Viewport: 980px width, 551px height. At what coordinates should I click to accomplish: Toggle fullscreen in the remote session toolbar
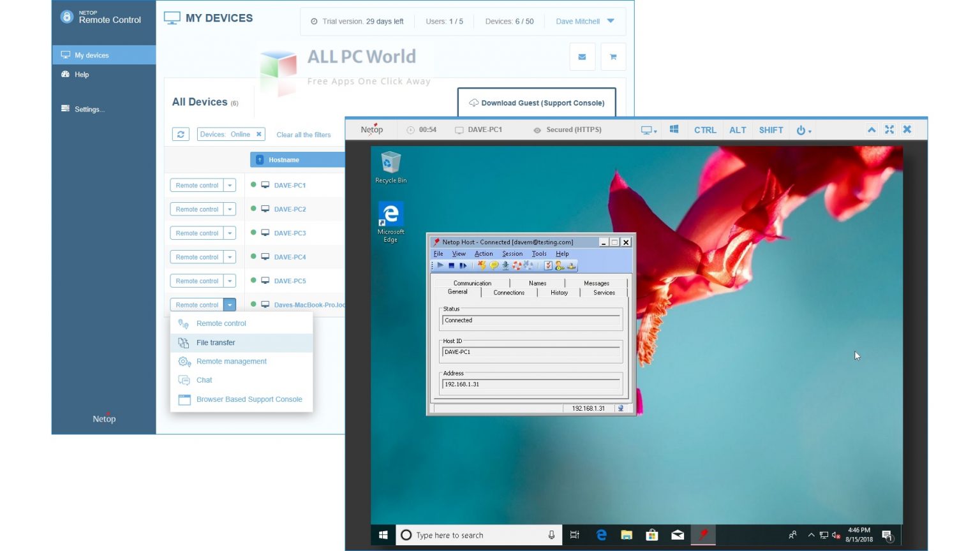point(889,129)
